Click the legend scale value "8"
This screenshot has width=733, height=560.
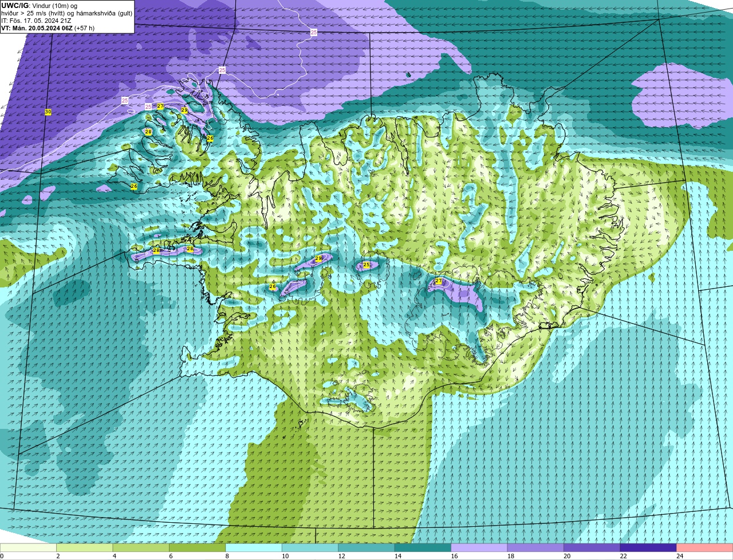227,556
